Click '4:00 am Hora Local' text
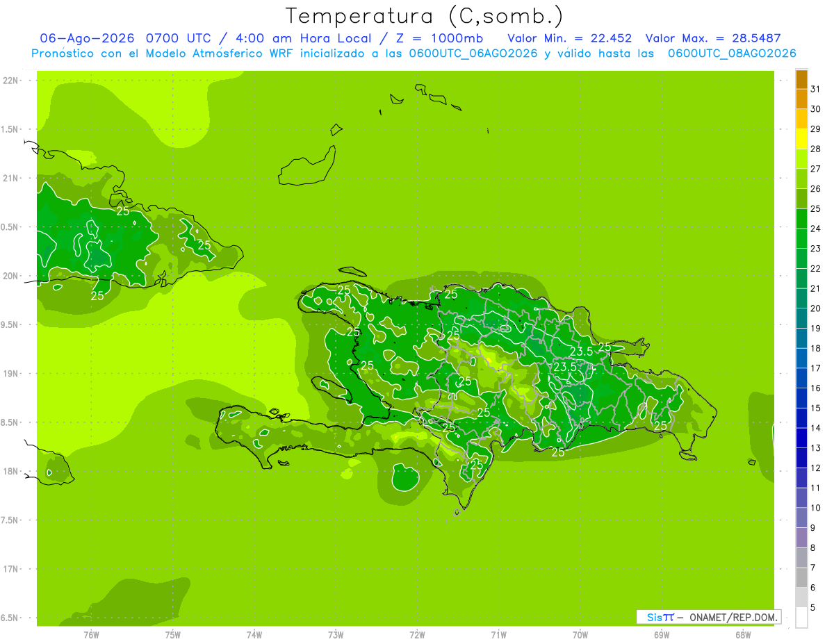The height and width of the screenshot is (644, 834). (x=302, y=38)
